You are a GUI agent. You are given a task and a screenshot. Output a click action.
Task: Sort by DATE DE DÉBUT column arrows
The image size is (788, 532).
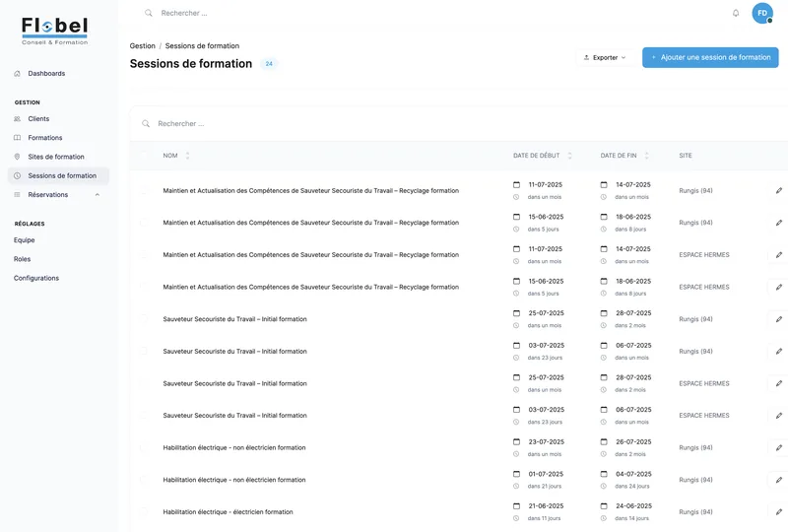pyautogui.click(x=569, y=156)
